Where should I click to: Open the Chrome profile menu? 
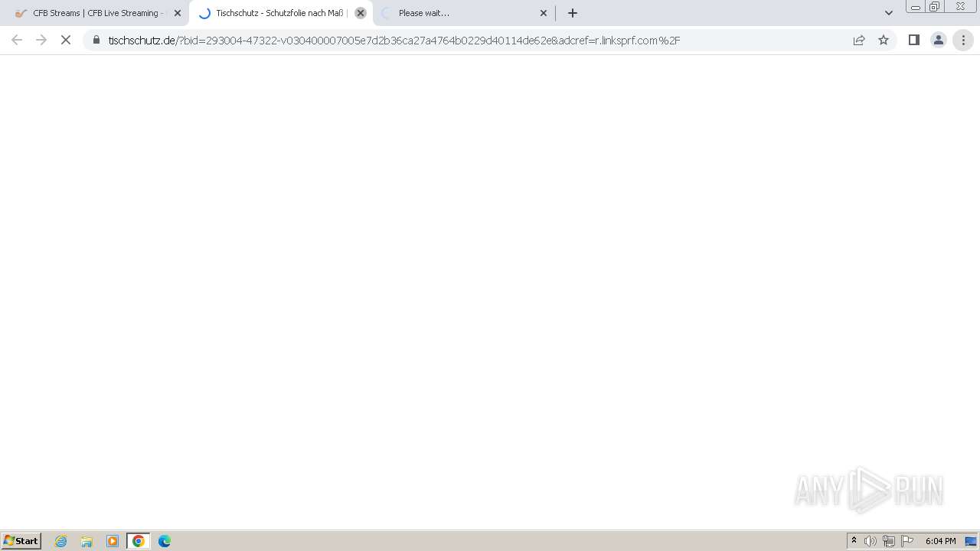click(938, 40)
